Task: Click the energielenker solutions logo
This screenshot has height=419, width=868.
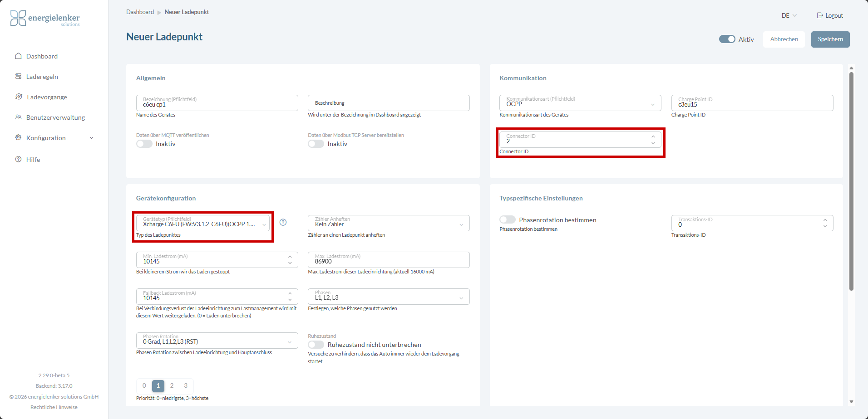Action: point(45,18)
